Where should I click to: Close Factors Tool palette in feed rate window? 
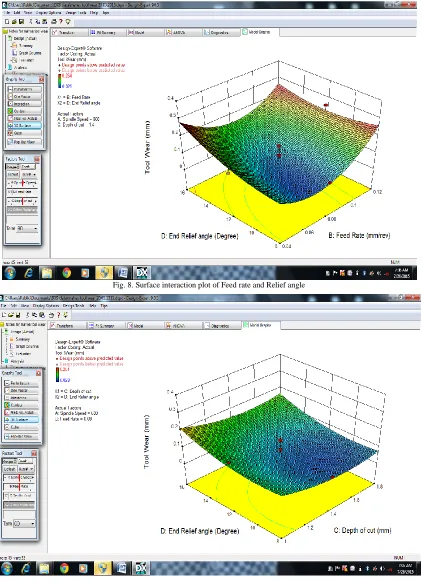click(37, 159)
